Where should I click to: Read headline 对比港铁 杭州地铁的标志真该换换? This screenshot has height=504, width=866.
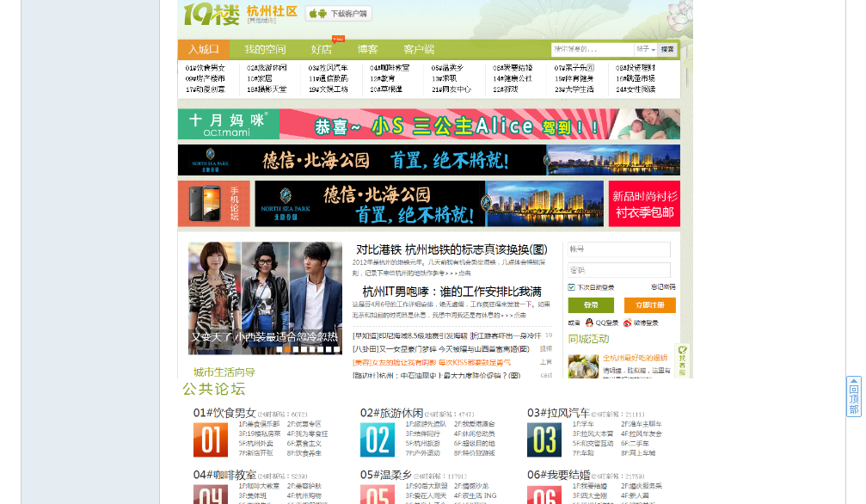[x=451, y=249]
